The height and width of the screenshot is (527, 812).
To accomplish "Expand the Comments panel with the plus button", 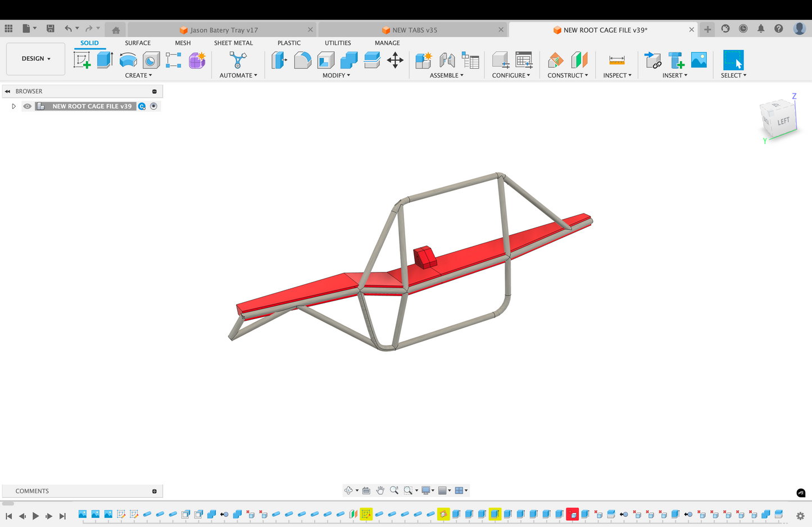I will pos(155,491).
